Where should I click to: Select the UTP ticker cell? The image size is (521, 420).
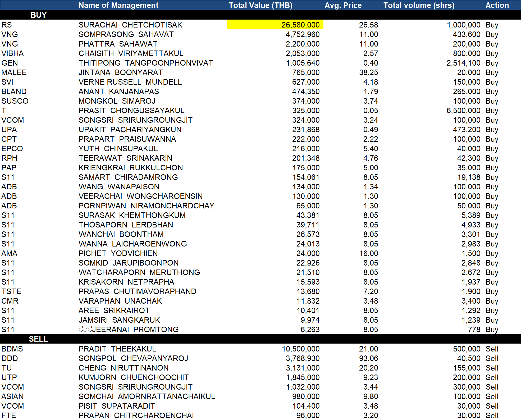[9, 377]
